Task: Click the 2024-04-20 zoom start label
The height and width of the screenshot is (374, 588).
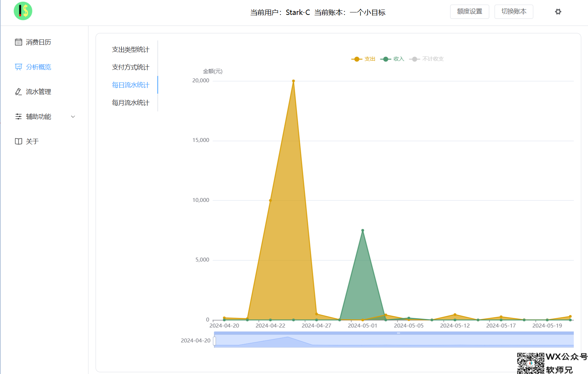Action: (x=196, y=341)
